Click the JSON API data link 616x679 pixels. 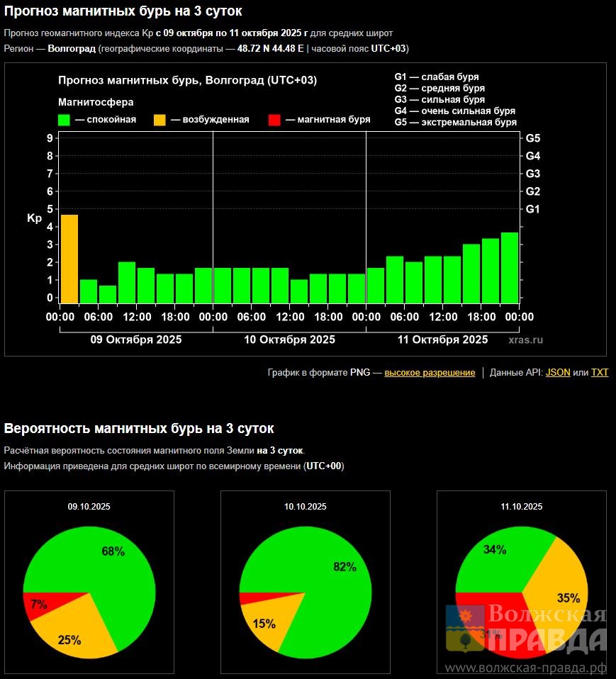(557, 373)
